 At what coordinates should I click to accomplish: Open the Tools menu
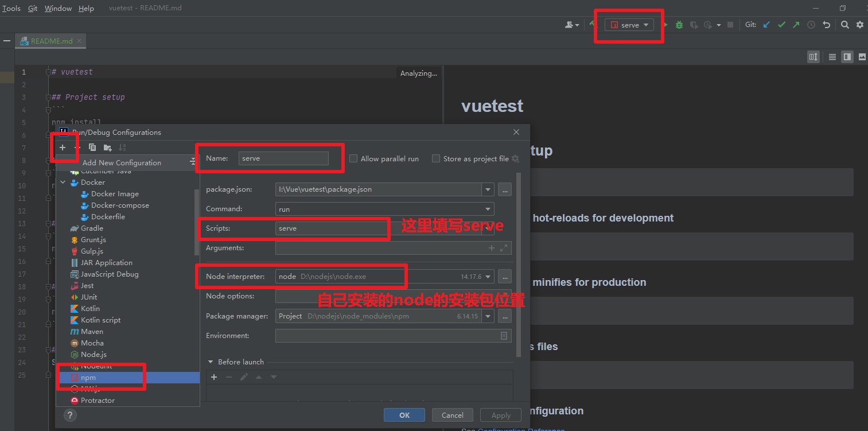point(11,8)
